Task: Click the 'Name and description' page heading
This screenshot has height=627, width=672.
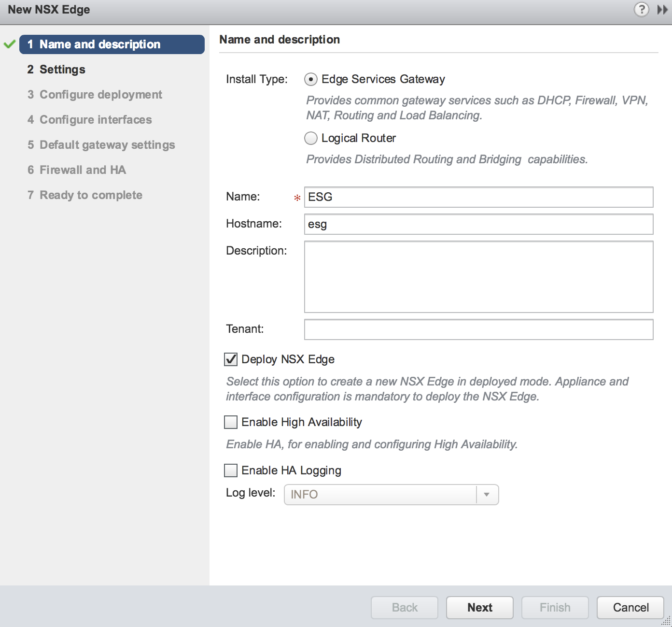Action: (280, 40)
